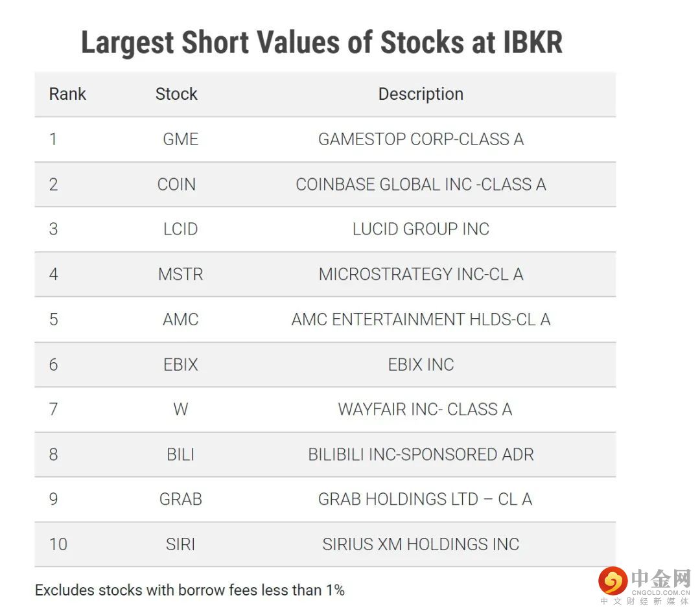Click the Rank column header
This screenshot has width=700, height=613.
tap(67, 94)
